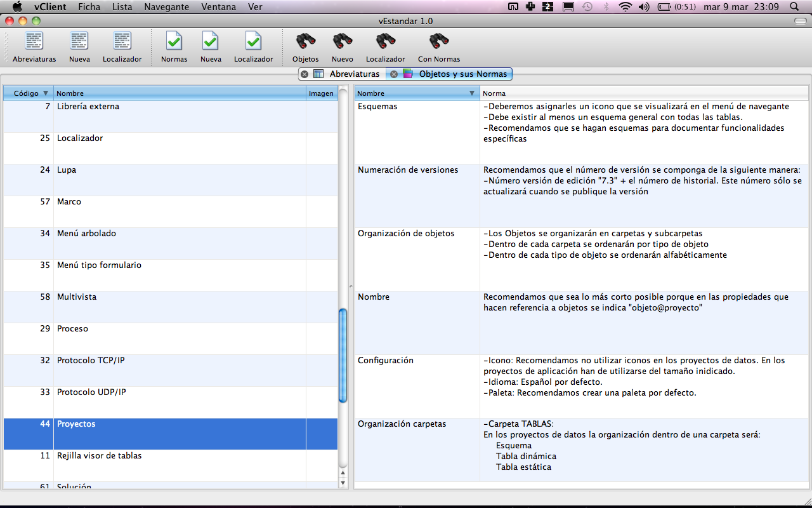
Task: Select the Esquemas norm row
Action: [x=582, y=132]
